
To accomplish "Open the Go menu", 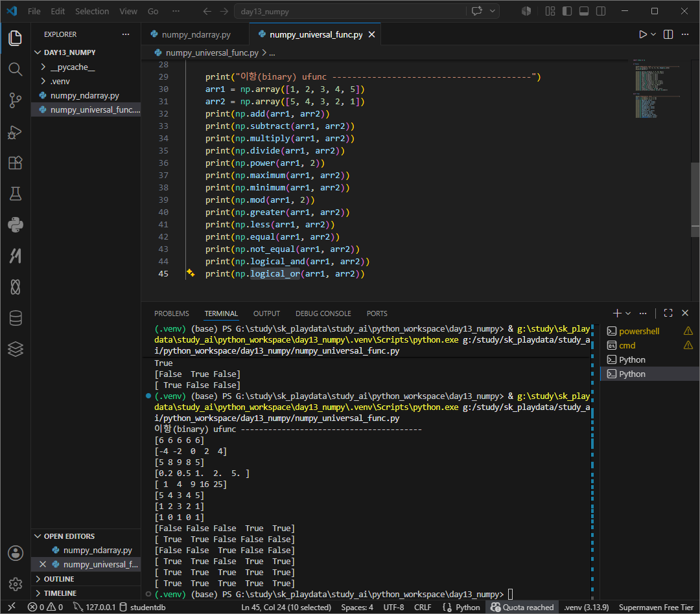I will pyautogui.click(x=153, y=11).
